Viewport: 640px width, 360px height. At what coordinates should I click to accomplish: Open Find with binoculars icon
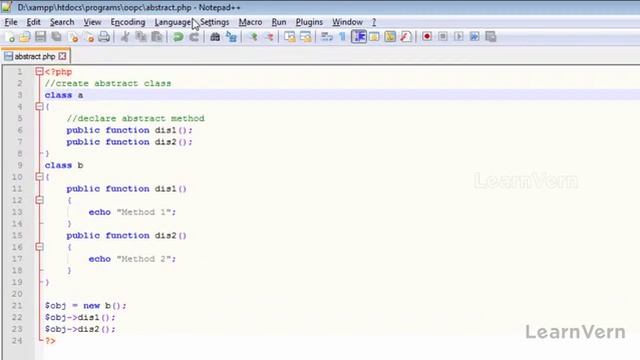click(x=215, y=37)
